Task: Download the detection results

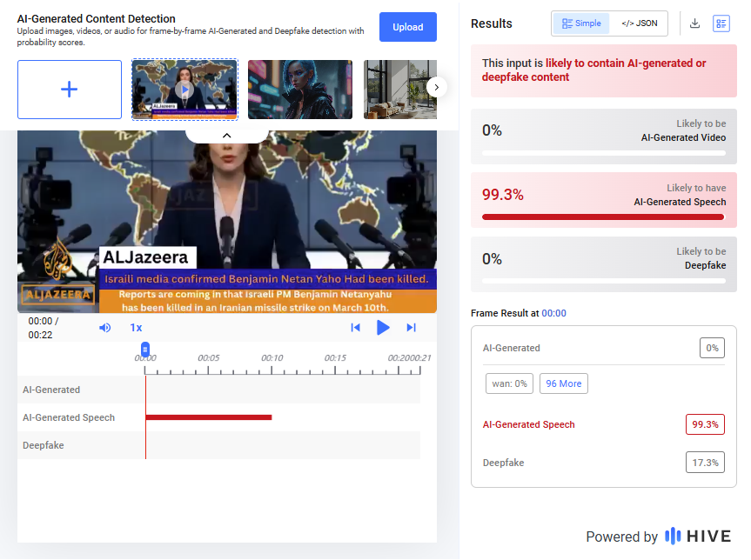Action: (x=694, y=23)
